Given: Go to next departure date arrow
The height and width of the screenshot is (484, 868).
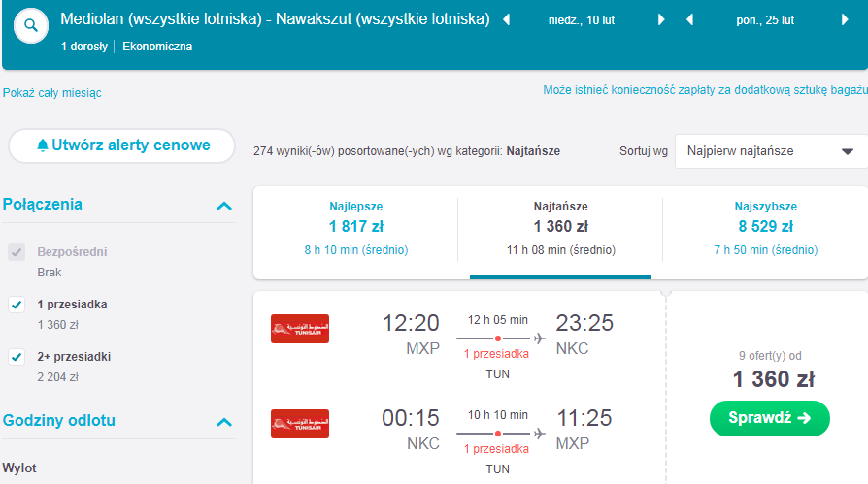Looking at the screenshot, I should pos(661,20).
